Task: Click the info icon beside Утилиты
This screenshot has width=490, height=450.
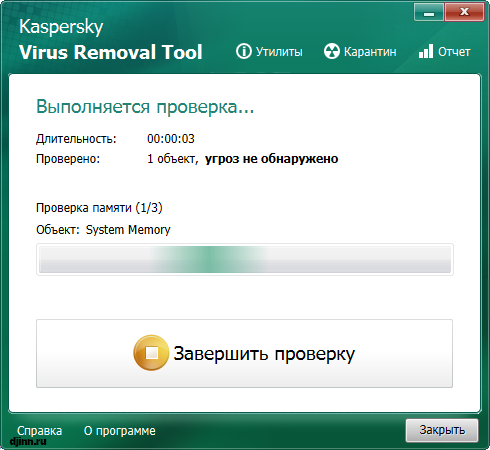Action: coord(244,52)
